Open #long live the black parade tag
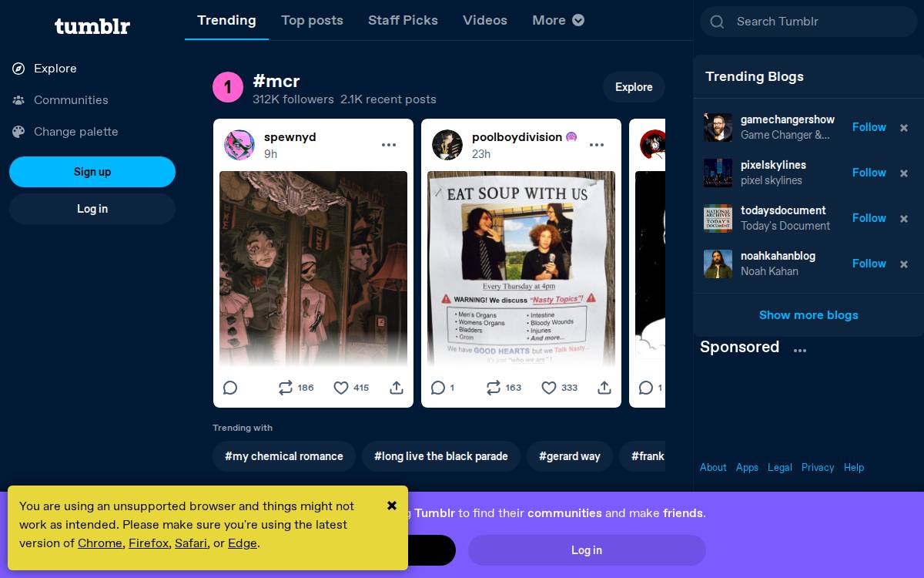 [x=441, y=456]
